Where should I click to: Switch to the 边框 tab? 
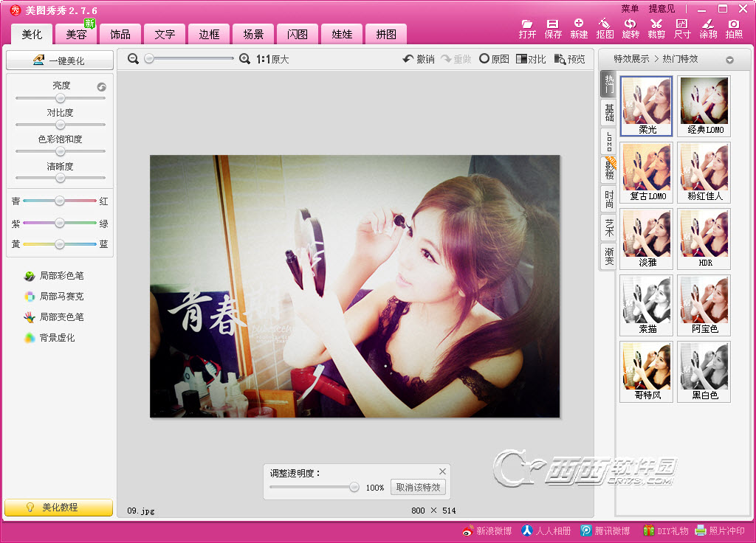click(x=209, y=34)
